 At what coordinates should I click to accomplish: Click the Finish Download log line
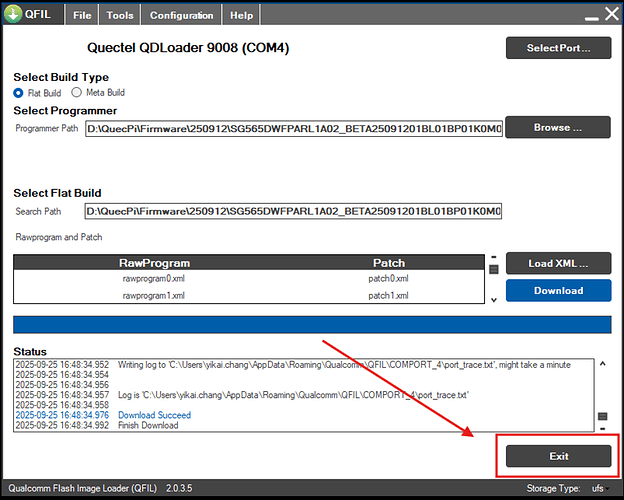click(148, 425)
